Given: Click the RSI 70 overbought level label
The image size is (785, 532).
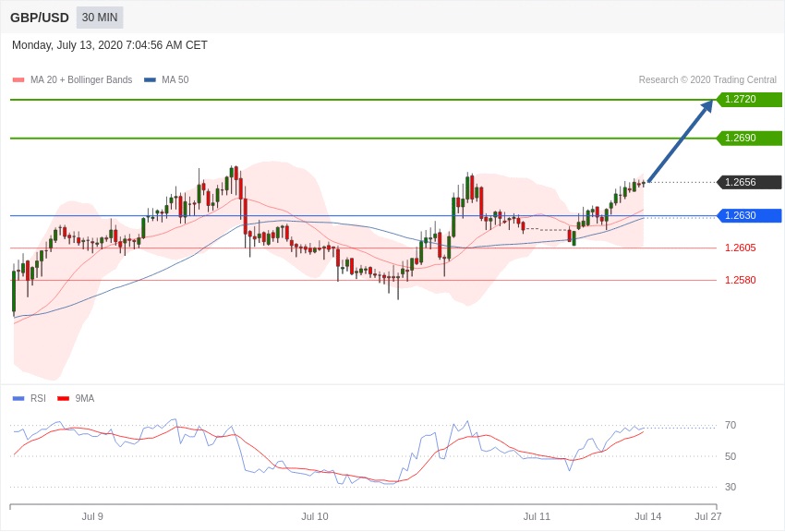Looking at the screenshot, I should 731,426.
